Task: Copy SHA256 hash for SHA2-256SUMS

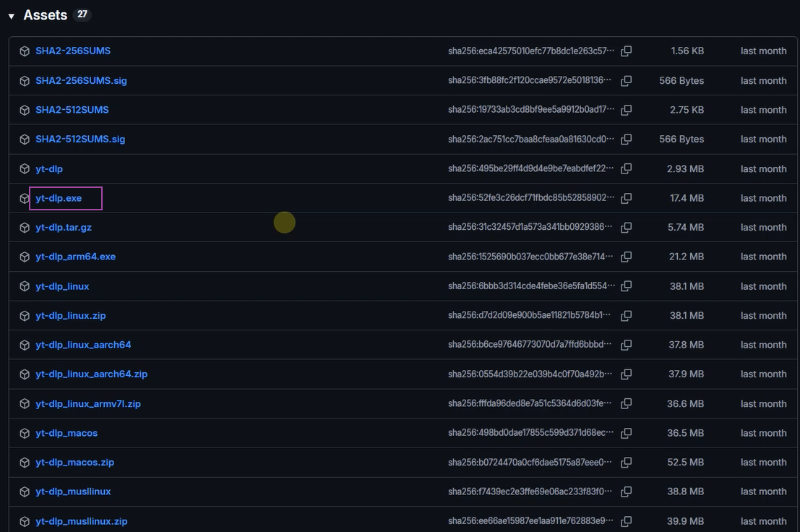Action: pos(626,51)
